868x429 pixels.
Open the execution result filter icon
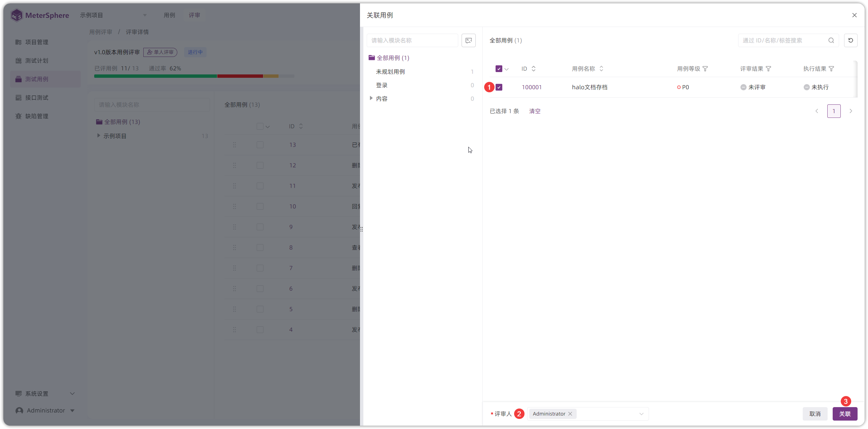pos(831,69)
